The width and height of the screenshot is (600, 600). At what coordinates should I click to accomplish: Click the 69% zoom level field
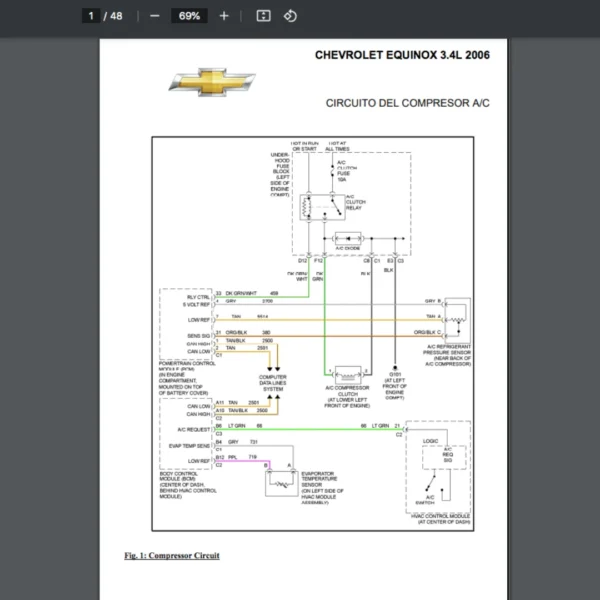(188, 16)
